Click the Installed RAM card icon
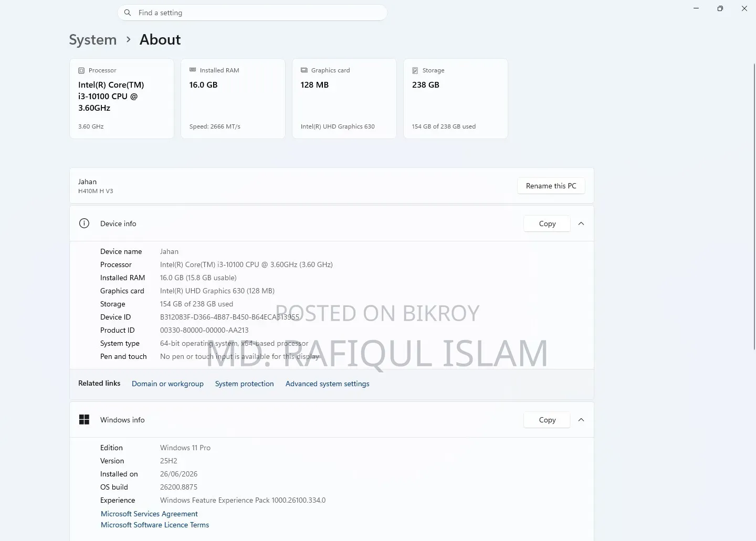Image resolution: width=756 pixels, height=541 pixels. coord(193,70)
